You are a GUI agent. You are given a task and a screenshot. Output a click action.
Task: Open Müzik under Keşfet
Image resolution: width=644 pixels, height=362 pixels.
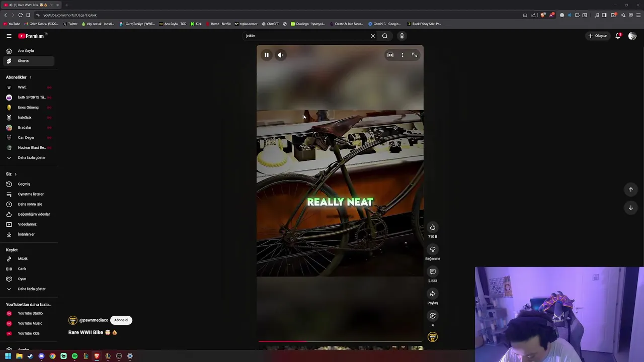(28, 258)
